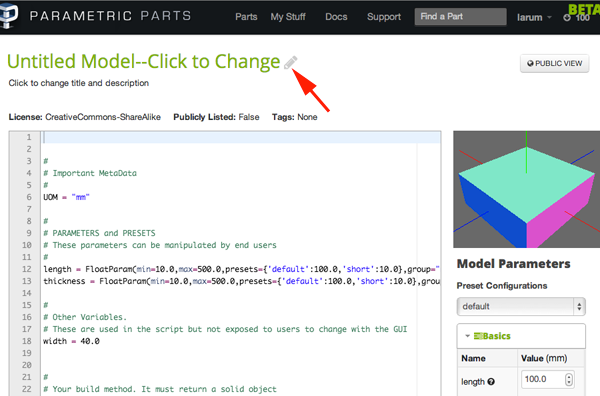600x396 pixels.
Task: Click the comment about end users manipulating parameters
Action: 160,245
